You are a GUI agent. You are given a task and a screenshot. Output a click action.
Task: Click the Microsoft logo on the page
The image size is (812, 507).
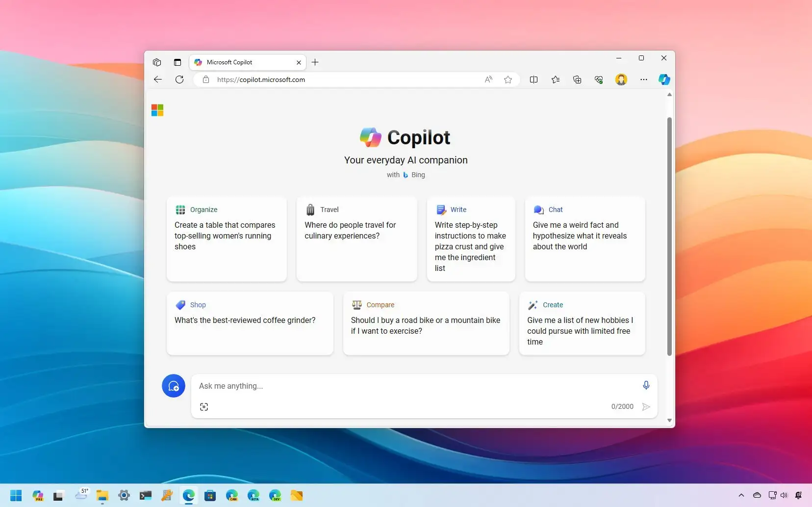[x=157, y=110]
